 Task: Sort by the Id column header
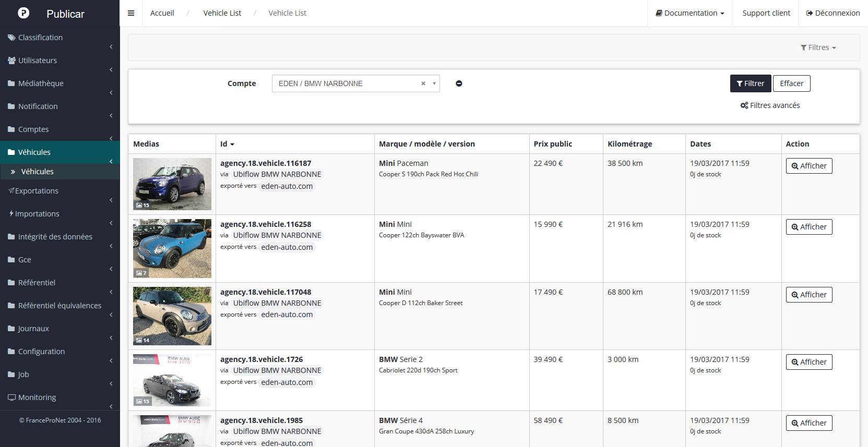point(227,144)
